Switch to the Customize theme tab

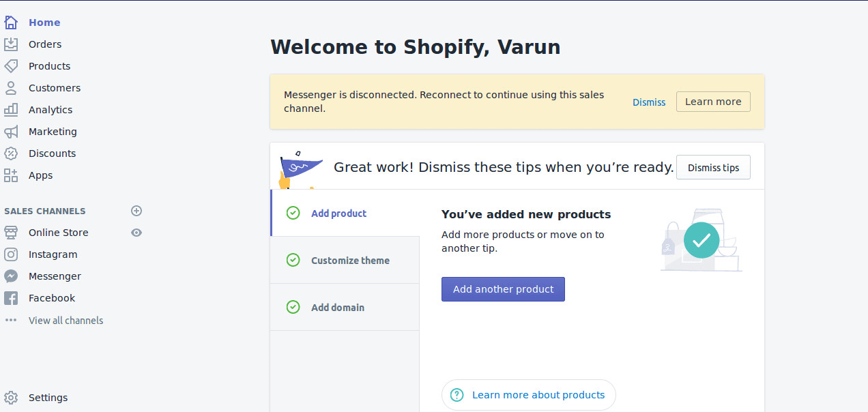[x=345, y=260]
